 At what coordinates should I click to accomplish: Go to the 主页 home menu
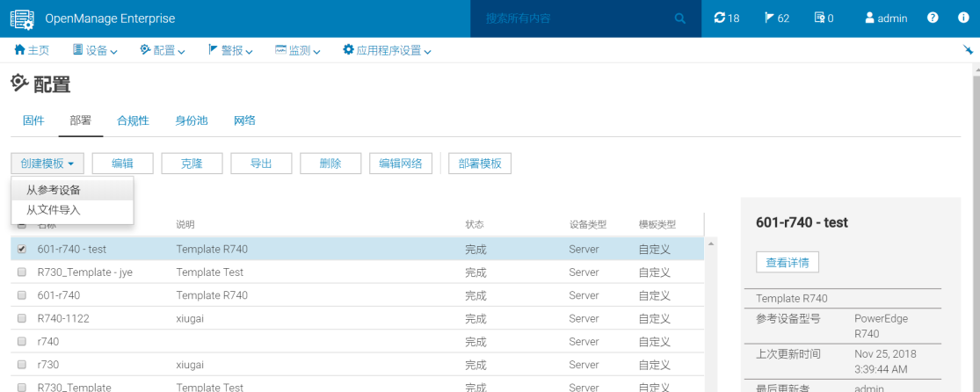[x=32, y=51]
